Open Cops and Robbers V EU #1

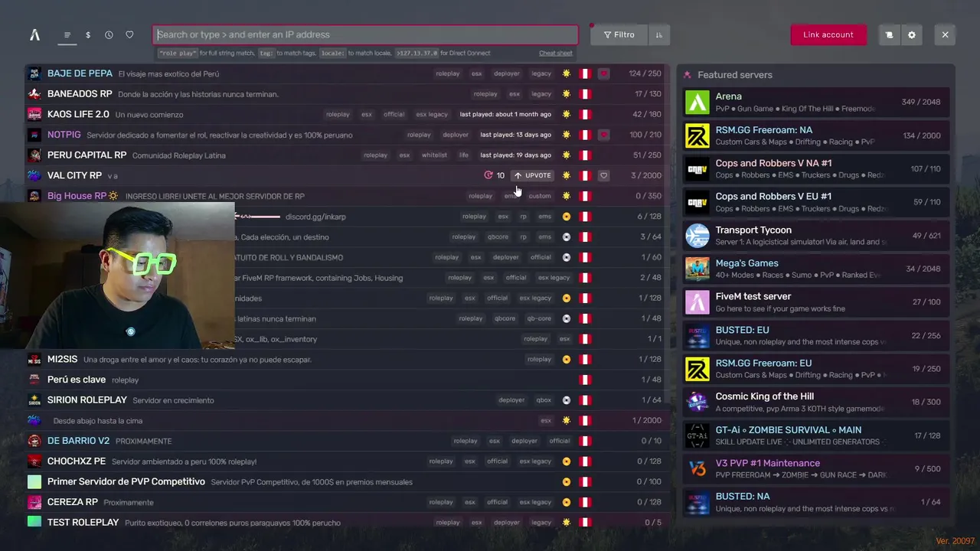click(x=816, y=202)
